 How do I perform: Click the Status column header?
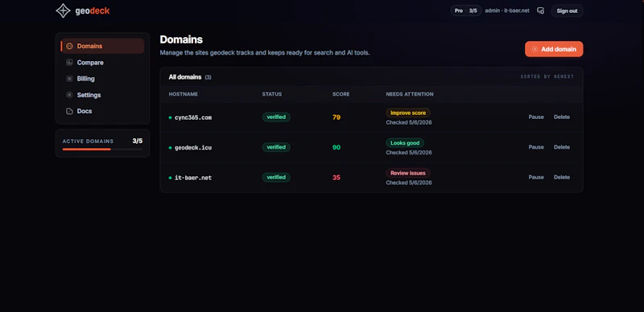coord(272,94)
